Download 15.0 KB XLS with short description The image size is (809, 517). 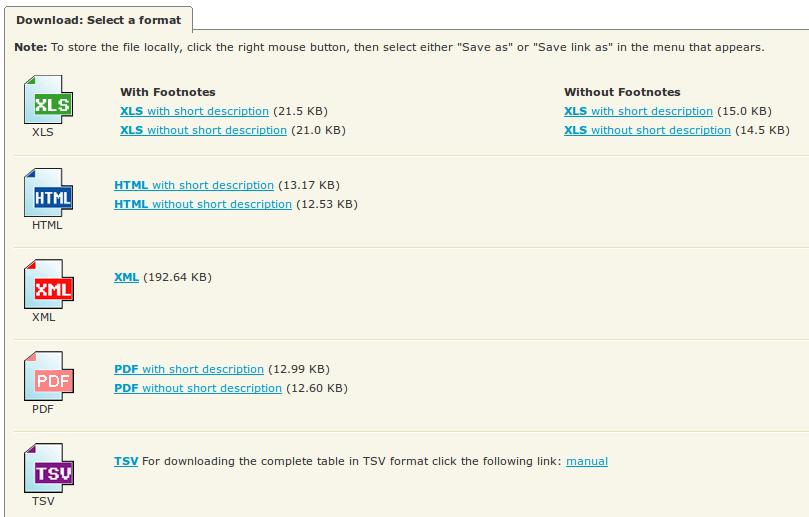coord(638,111)
